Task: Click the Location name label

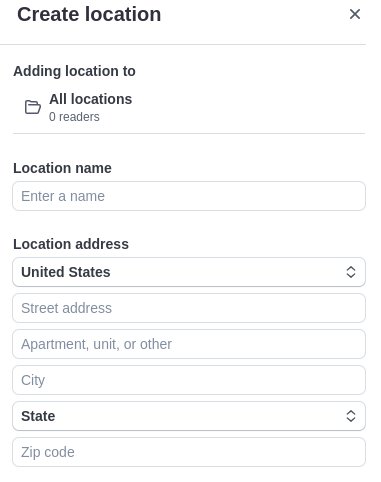Action: [x=62, y=168]
